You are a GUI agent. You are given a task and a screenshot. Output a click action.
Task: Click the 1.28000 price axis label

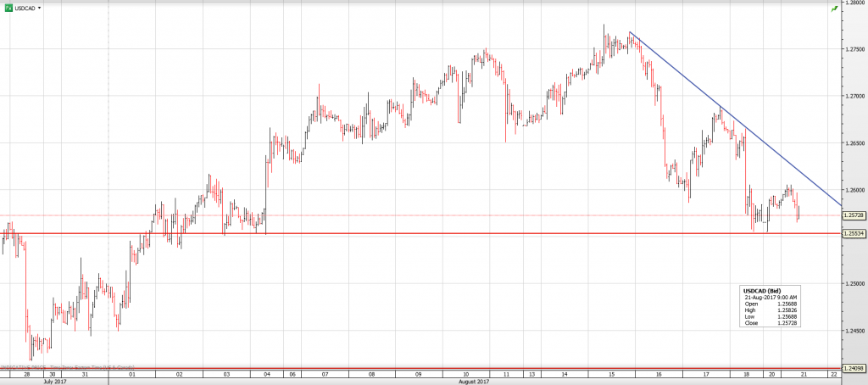(x=854, y=3)
